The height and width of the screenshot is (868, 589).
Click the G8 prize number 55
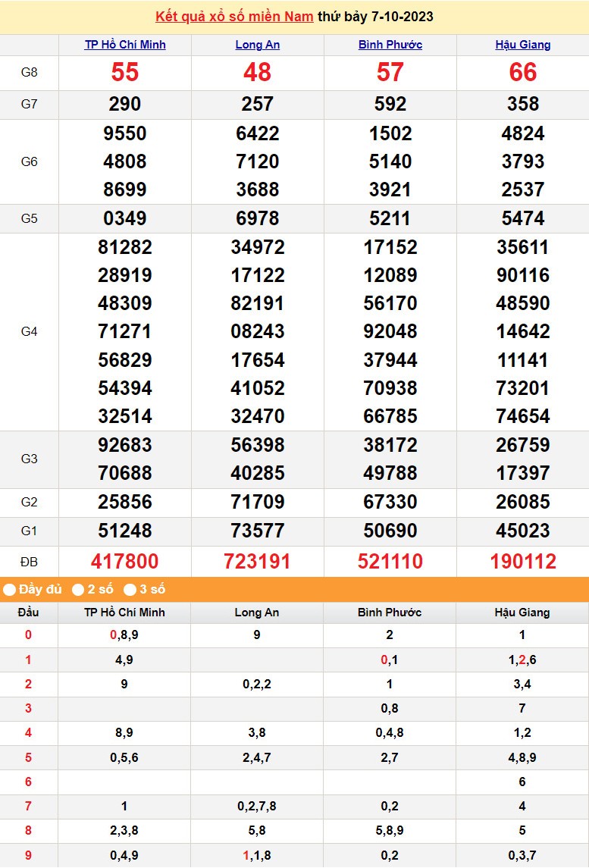point(125,73)
